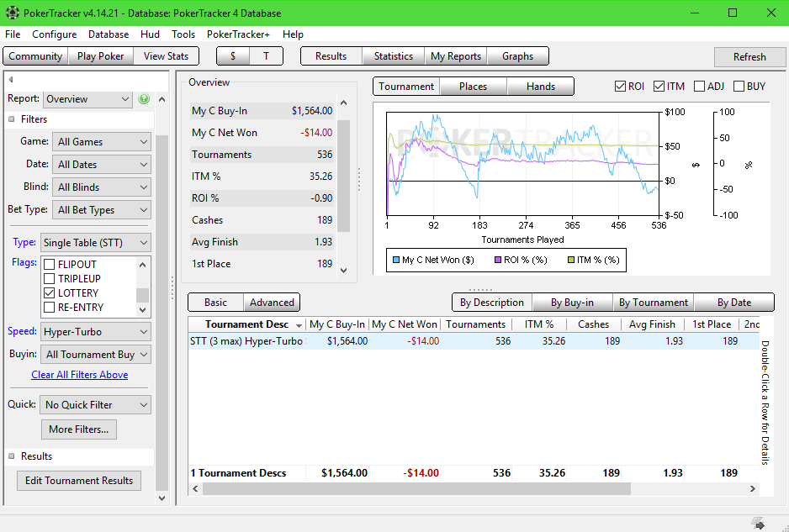
Task: Click the status bar icon at bottom right
Action: click(758, 524)
